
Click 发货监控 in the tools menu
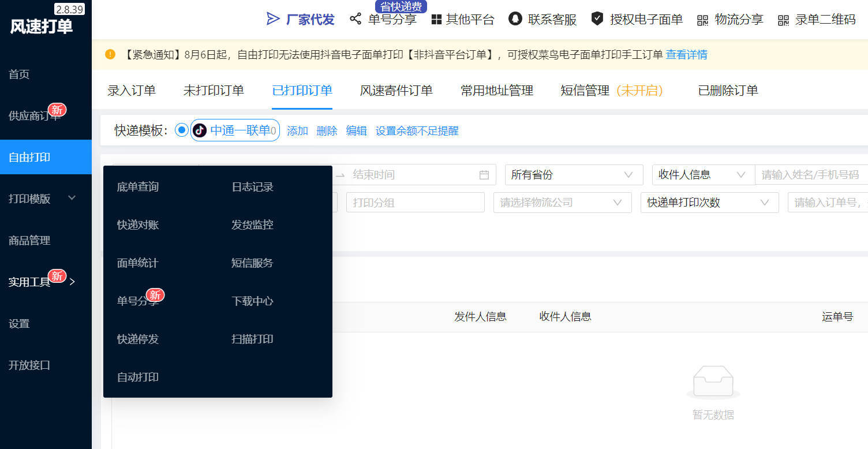(252, 225)
